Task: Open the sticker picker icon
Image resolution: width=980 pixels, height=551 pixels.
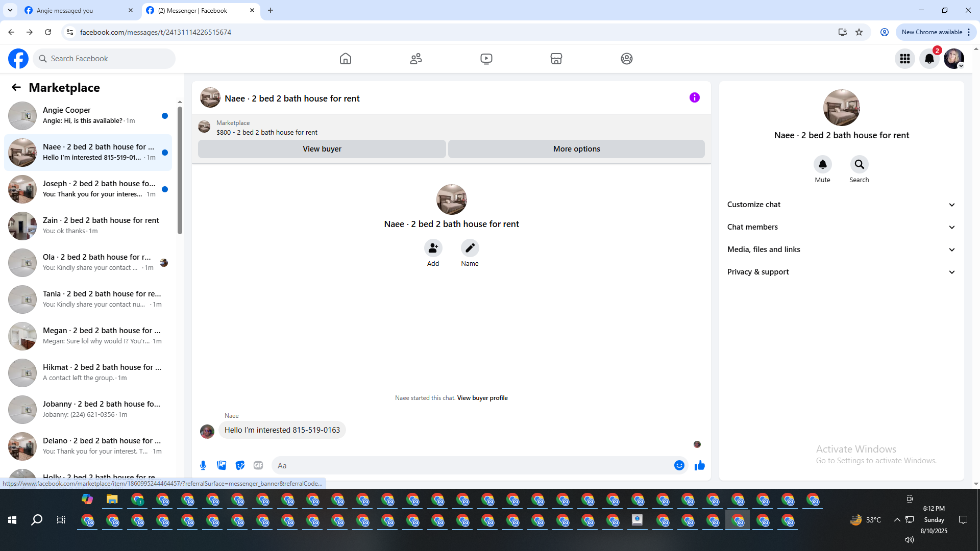Action: tap(240, 465)
